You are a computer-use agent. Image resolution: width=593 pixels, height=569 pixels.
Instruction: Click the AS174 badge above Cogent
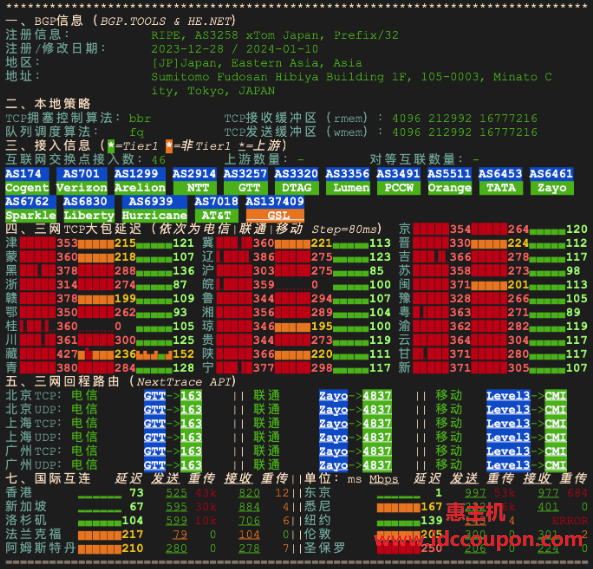27,174
